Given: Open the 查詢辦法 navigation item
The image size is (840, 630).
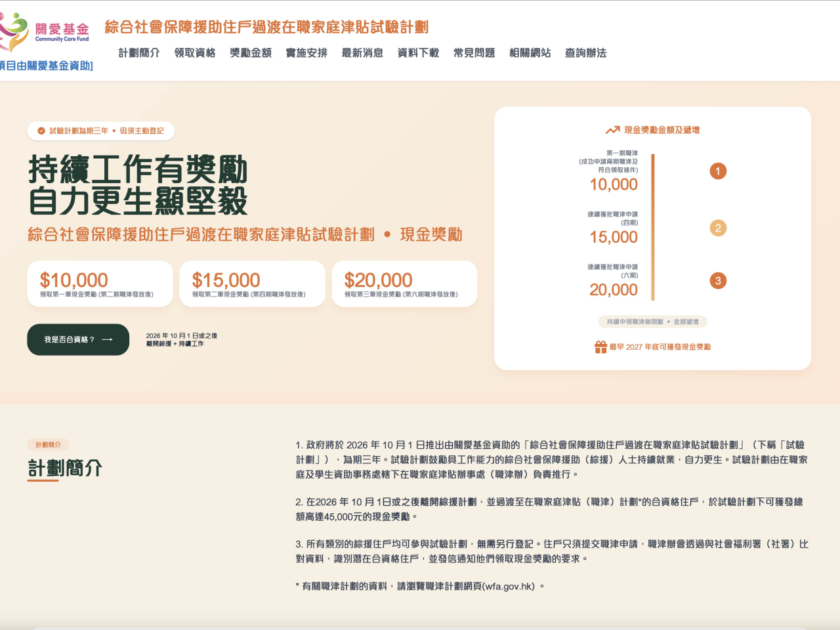Looking at the screenshot, I should pyautogui.click(x=586, y=53).
